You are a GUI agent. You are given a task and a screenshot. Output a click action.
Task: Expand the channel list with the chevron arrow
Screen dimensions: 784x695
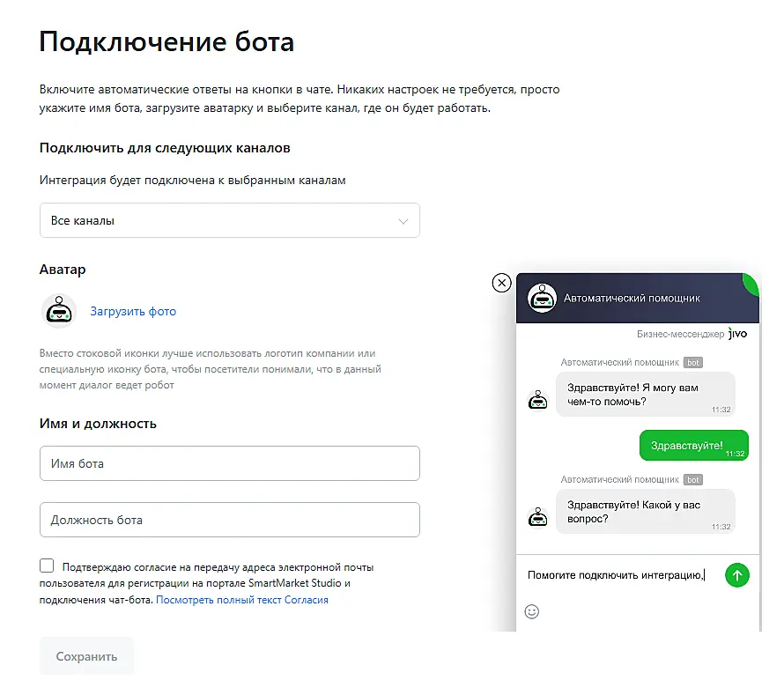coord(403,221)
